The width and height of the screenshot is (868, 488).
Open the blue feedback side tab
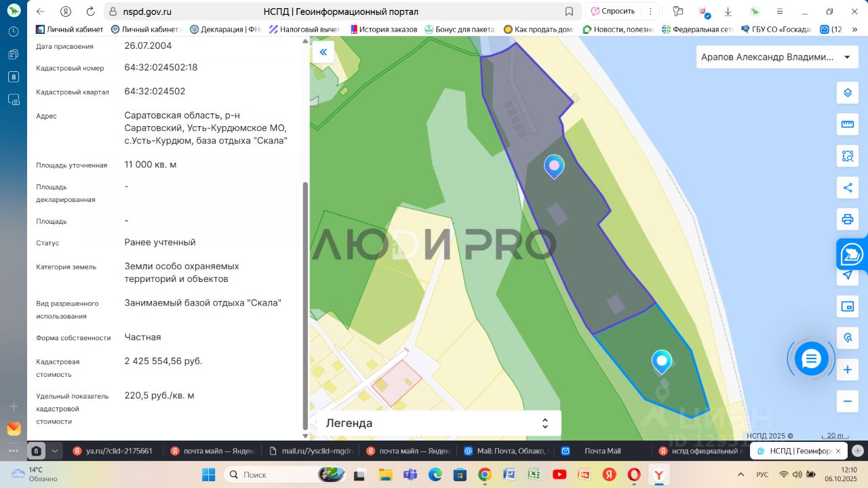click(852, 255)
